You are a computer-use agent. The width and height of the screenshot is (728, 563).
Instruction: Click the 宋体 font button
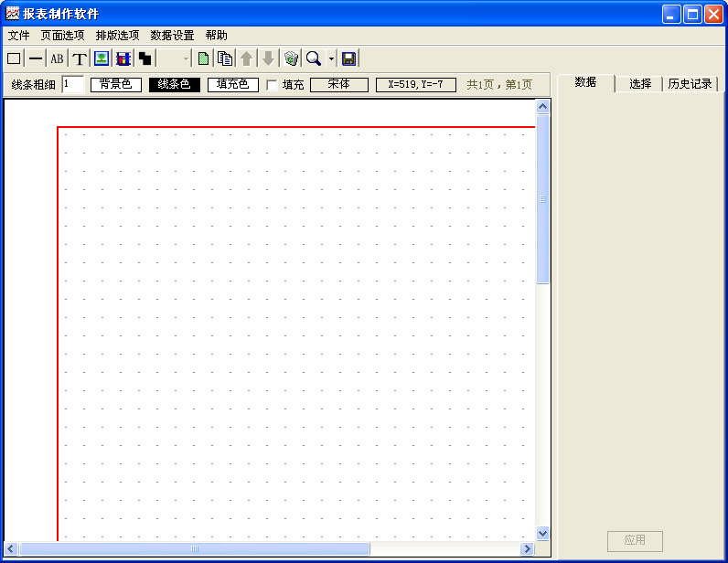point(338,84)
